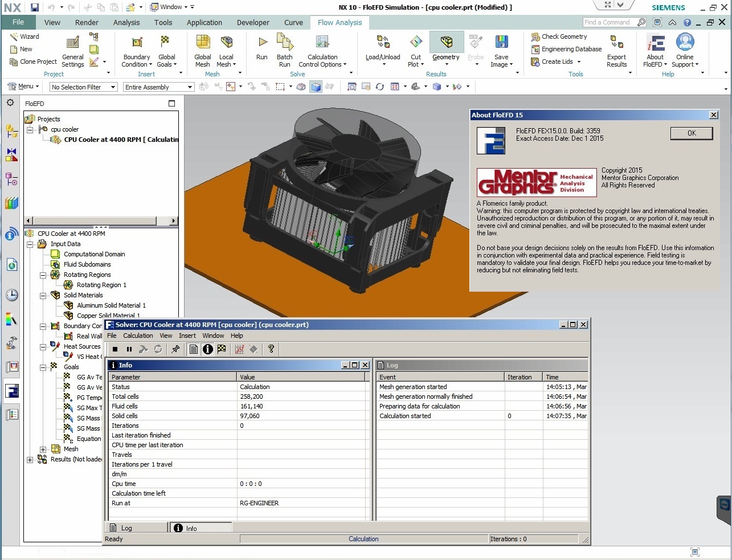Click the Clone Project button
This screenshot has height=560, width=732.
34,62
